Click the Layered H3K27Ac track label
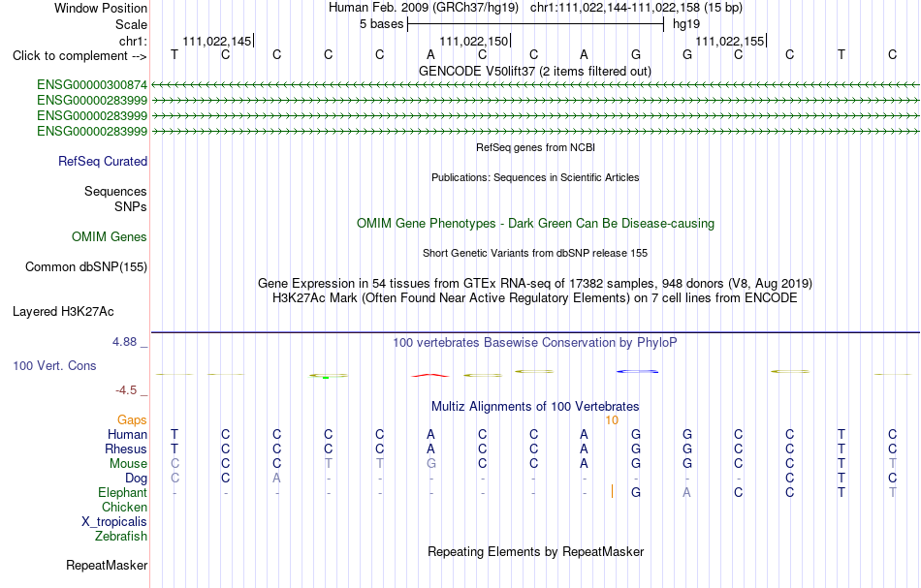This screenshot has height=588, width=921. pyautogui.click(x=63, y=312)
